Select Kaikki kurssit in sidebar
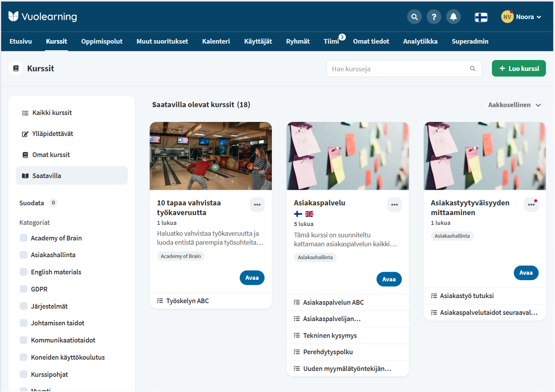The width and height of the screenshot is (555, 392). click(x=72, y=113)
